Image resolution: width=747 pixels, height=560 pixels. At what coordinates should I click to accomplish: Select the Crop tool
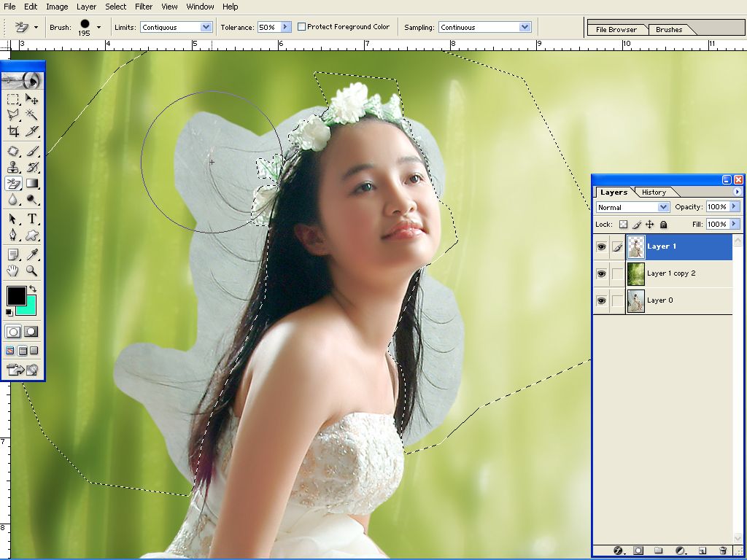(13, 132)
